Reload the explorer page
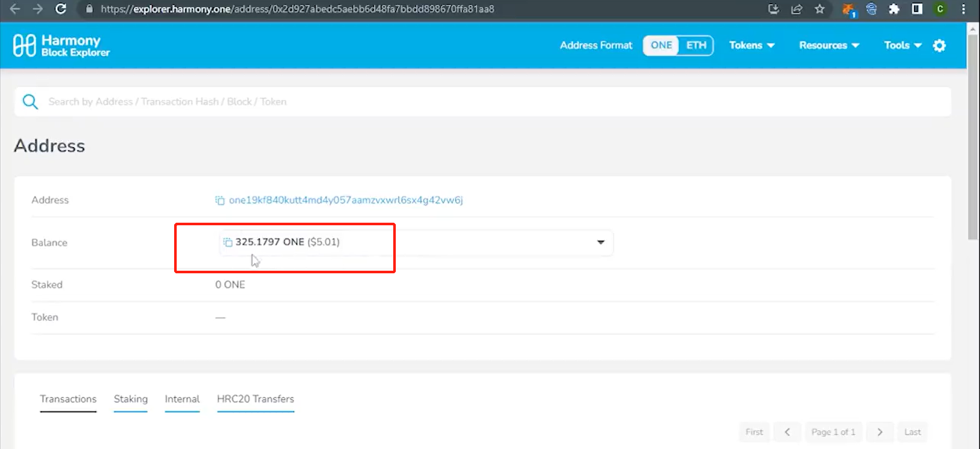 click(61, 9)
